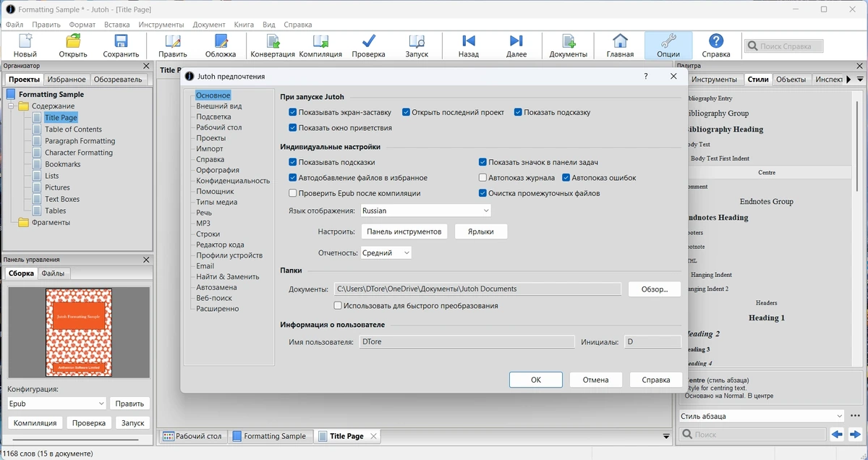Image resolution: width=868 pixels, height=460 pixels.
Task: Toggle Автопоказ ошибок checkbox
Action: pos(566,178)
